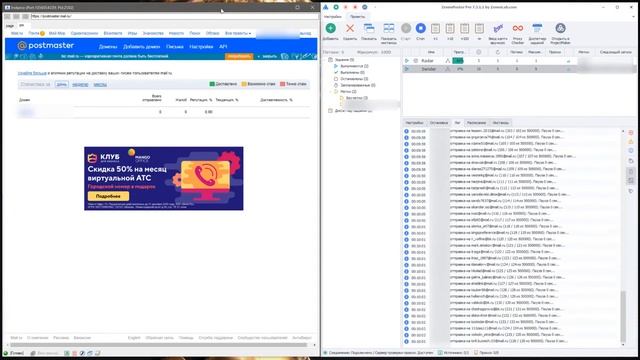Click the postmaster logo
Viewport: 640px width, 360px height.
coord(46,46)
